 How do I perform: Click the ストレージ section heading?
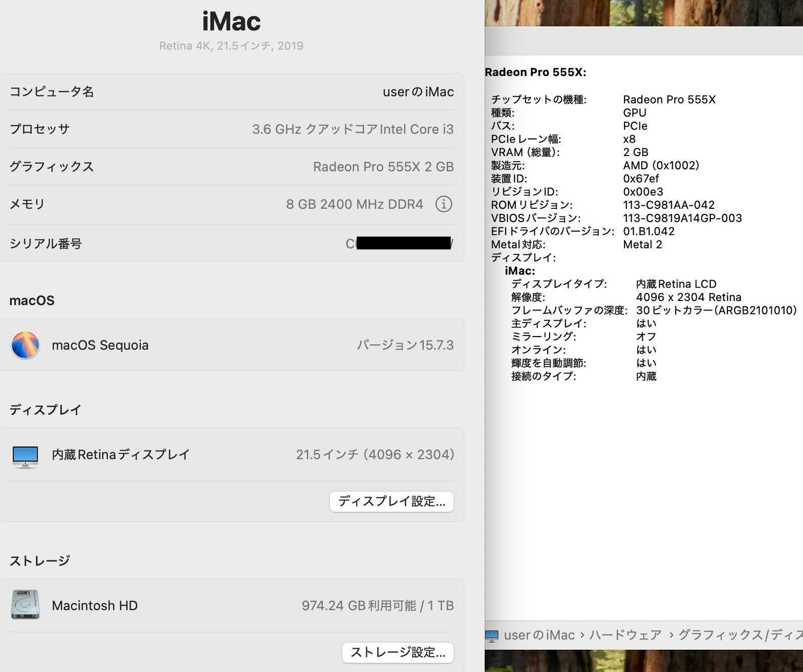click(39, 561)
